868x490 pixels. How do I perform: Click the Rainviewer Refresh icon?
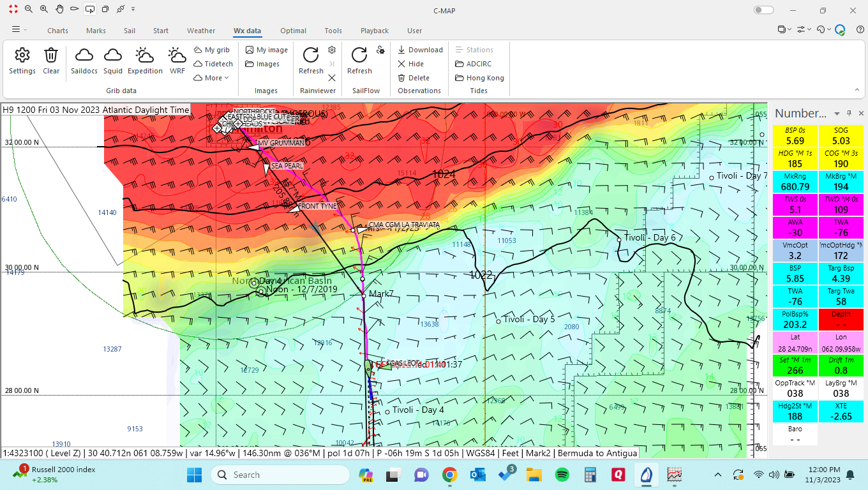311,56
